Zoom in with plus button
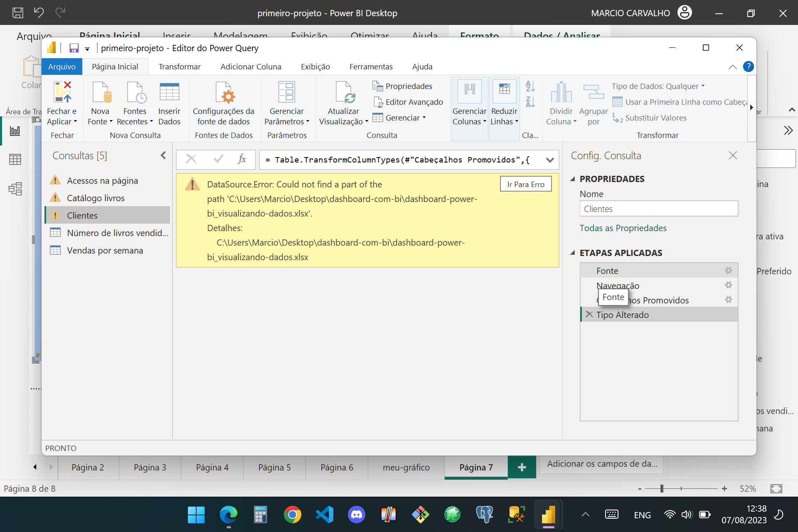This screenshot has height=532, width=798. pos(724,489)
